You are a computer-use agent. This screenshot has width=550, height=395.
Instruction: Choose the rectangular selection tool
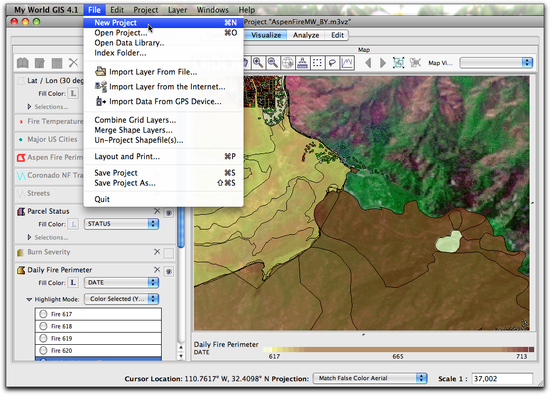(x=317, y=63)
